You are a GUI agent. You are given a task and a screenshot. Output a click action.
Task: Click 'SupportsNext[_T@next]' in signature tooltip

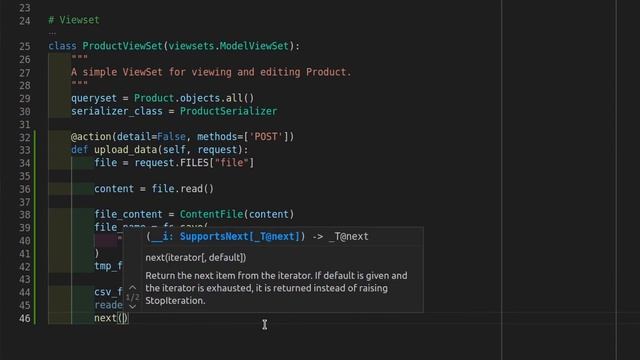click(240, 237)
